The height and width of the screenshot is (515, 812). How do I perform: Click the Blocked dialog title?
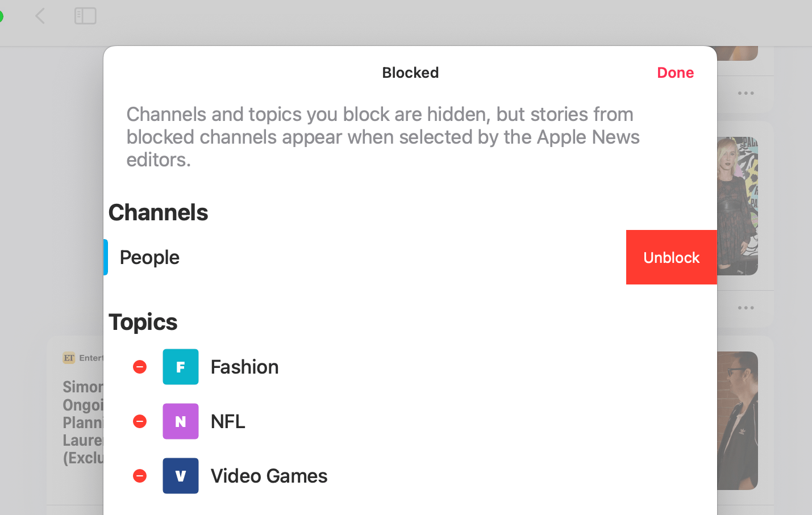[410, 73]
